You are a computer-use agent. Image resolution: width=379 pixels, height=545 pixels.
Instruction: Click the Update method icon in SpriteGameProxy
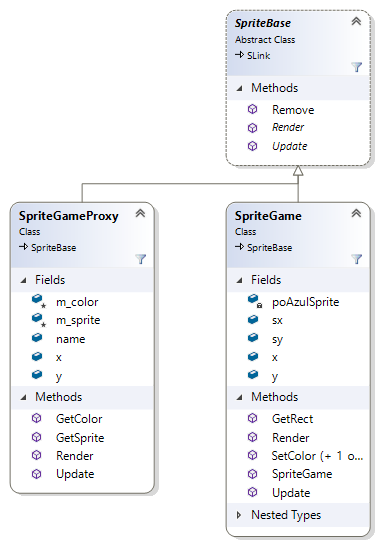[37, 474]
